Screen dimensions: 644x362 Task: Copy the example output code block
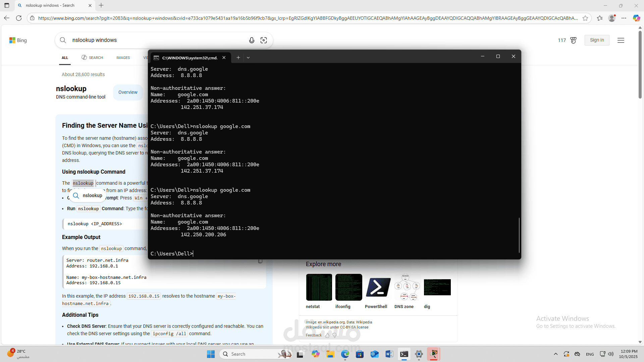pos(260,261)
